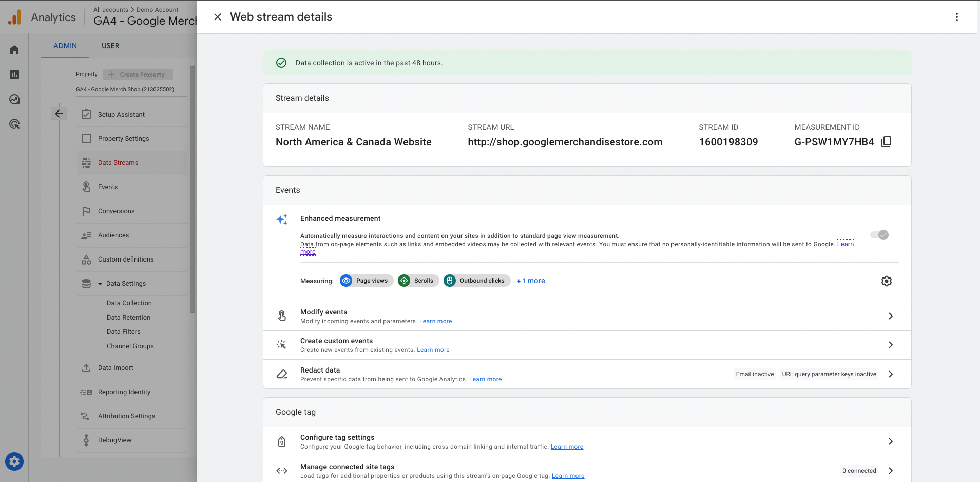The width and height of the screenshot is (980, 482).
Task: Click the Scrolls chip
Action: (x=418, y=281)
